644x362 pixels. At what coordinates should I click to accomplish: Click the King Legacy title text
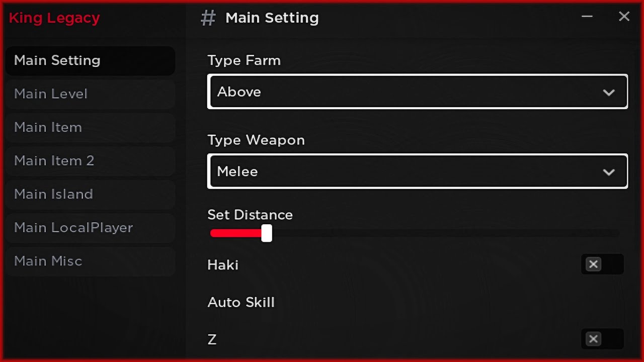point(54,18)
